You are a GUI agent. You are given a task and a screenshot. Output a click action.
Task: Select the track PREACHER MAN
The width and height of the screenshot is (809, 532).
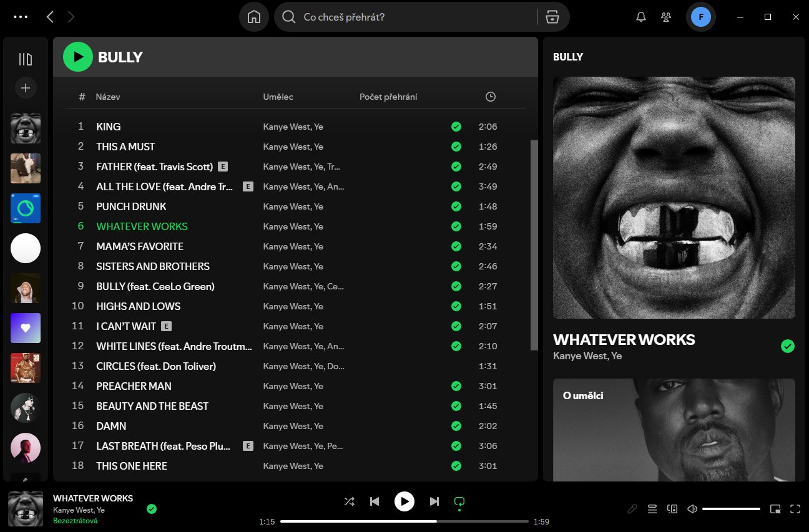pyautogui.click(x=134, y=386)
